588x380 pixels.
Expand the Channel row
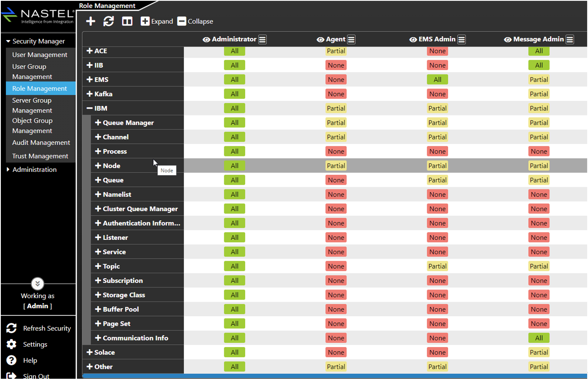(98, 137)
